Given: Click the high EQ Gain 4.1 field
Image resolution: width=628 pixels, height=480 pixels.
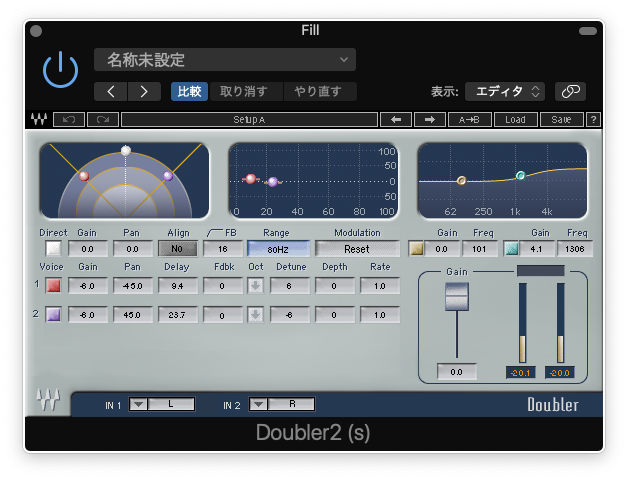Looking at the screenshot, I should 537,249.
